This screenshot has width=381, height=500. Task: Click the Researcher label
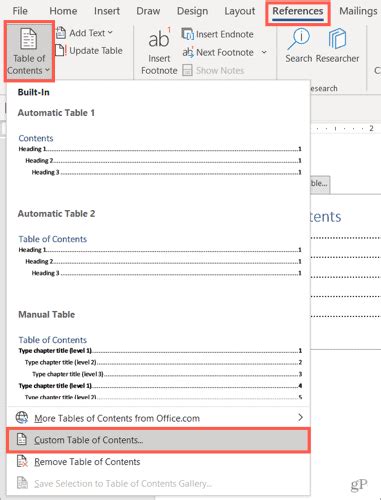[x=337, y=59]
